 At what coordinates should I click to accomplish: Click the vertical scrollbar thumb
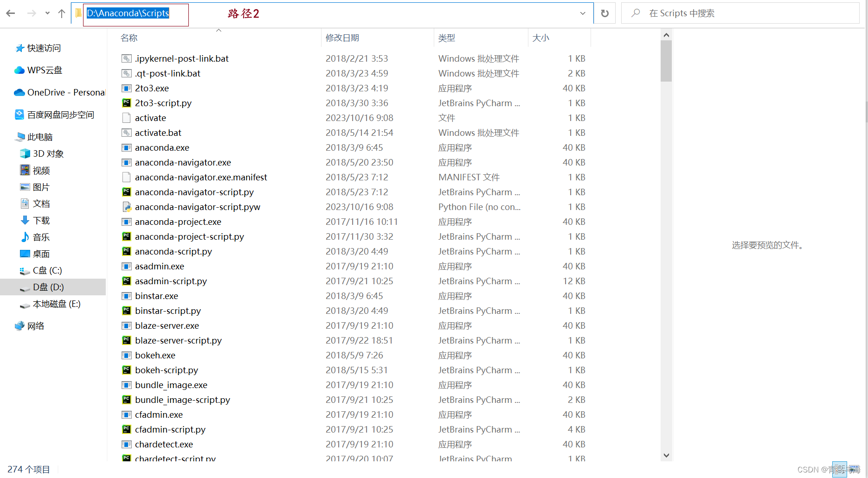click(666, 61)
